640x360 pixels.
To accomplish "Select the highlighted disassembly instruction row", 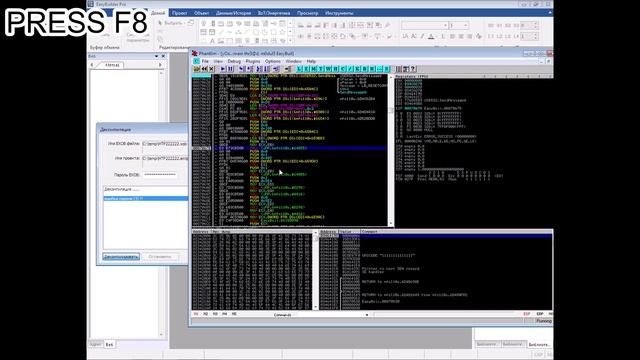I will [x=289, y=148].
